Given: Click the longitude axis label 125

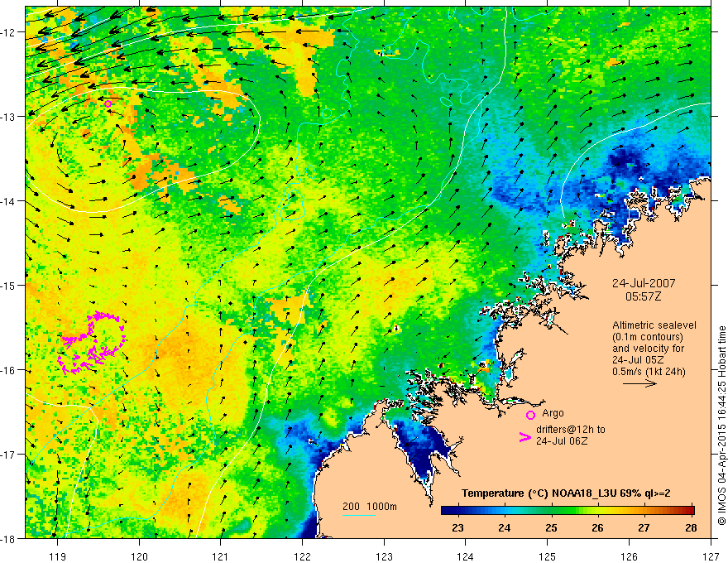Looking at the screenshot, I should [x=548, y=556].
